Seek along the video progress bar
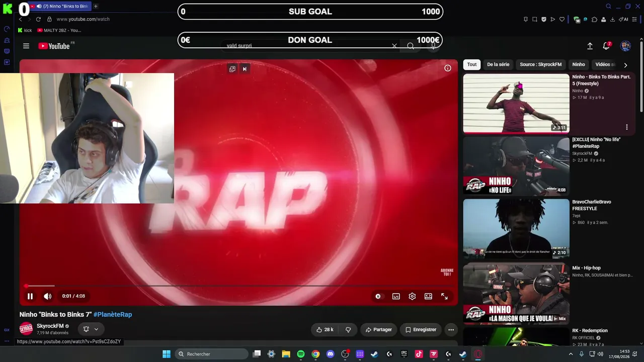 [238, 286]
